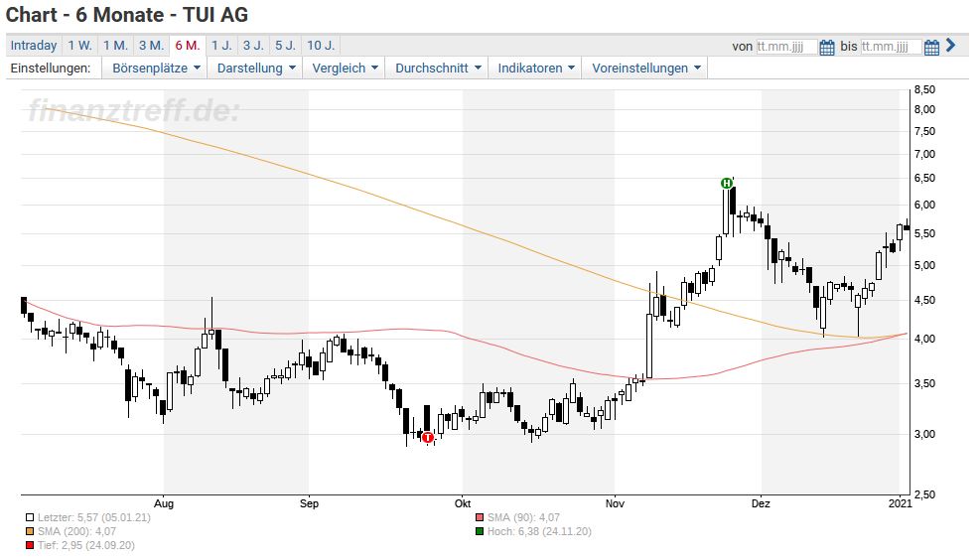Viewport: 979px width, 560px height.
Task: Select the 1 J. timeframe tab
Action: pos(221,46)
